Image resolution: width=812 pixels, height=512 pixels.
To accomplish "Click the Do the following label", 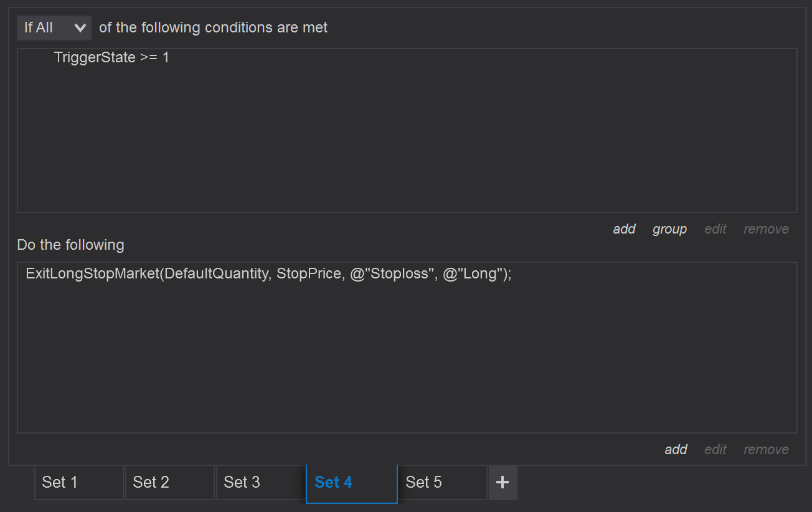I will pyautogui.click(x=70, y=245).
